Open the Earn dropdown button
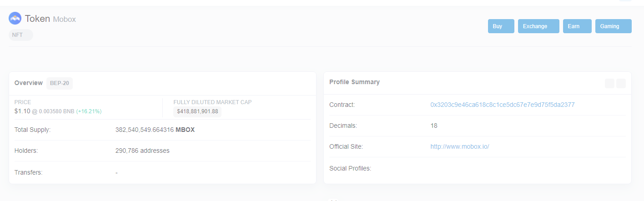Image resolution: width=644 pixels, height=201 pixels. (x=577, y=26)
